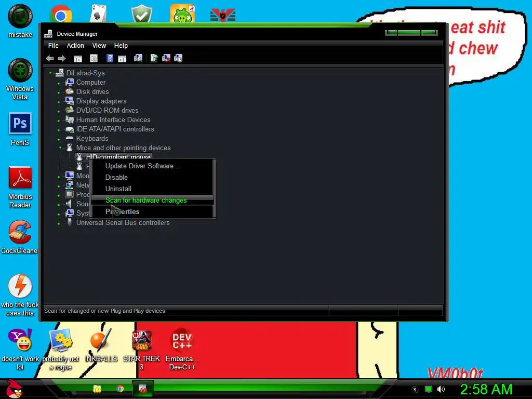Open the File menu

[54, 46]
